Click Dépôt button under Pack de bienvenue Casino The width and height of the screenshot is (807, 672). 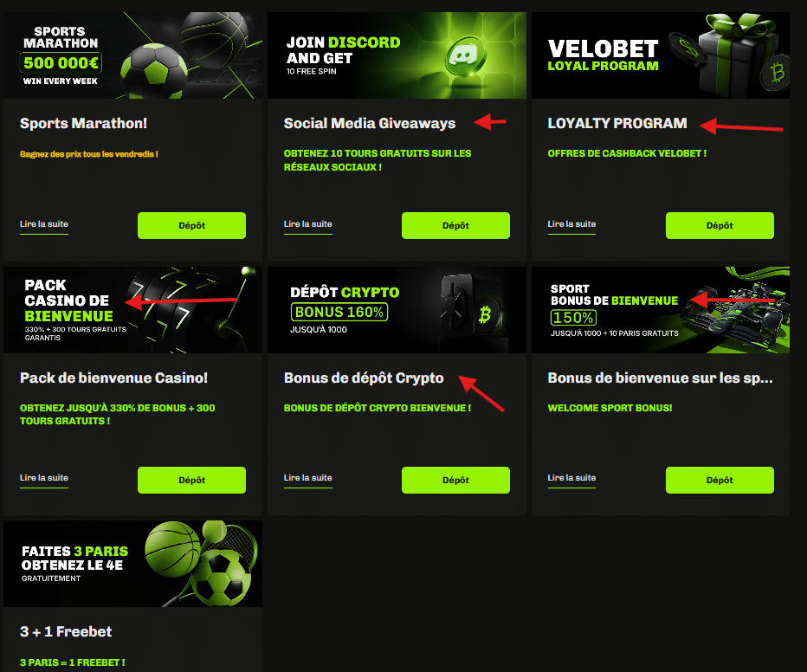point(191,480)
